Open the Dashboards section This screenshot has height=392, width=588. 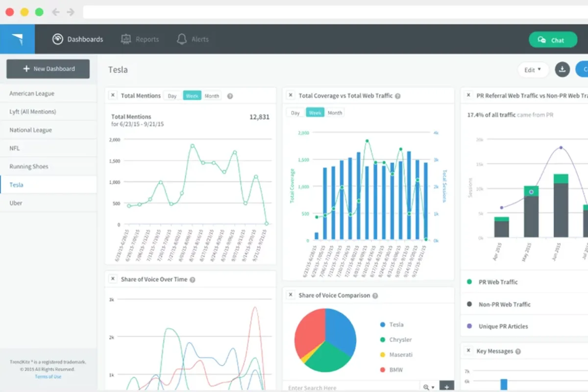point(78,39)
